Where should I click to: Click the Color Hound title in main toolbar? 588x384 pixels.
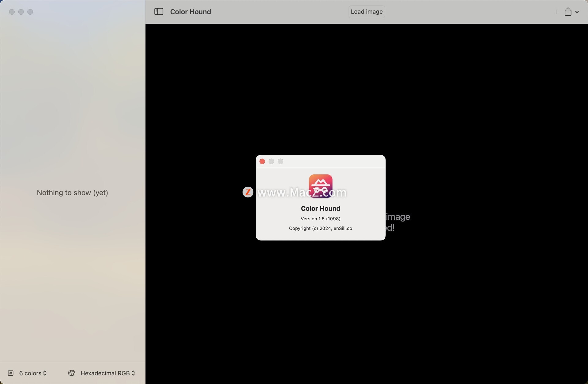(190, 12)
